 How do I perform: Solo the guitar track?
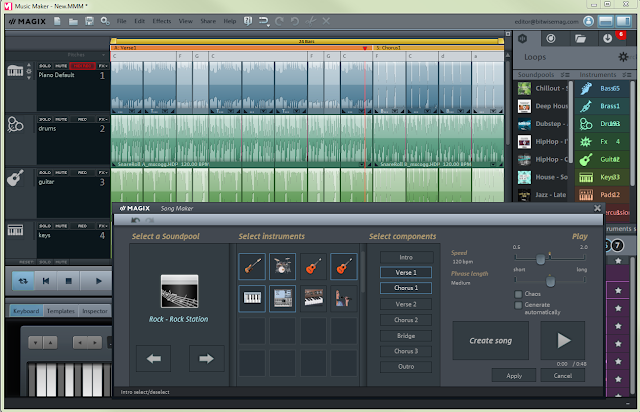[47, 174]
